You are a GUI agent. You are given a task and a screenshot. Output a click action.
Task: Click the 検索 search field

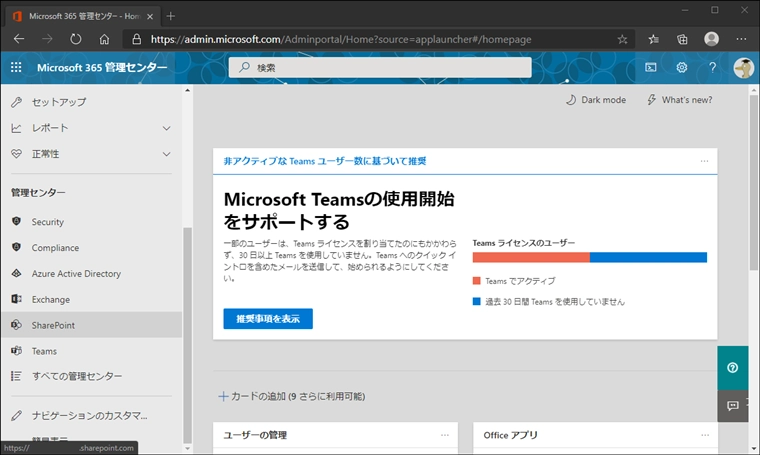(380, 67)
